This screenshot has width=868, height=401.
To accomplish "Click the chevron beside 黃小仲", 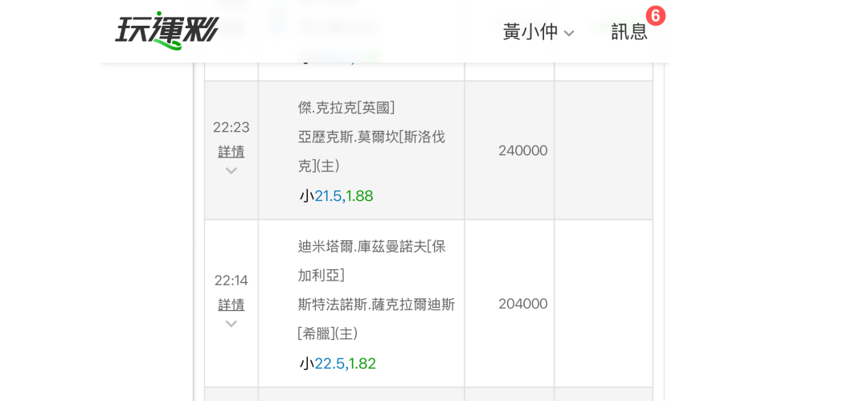I will point(569,34).
